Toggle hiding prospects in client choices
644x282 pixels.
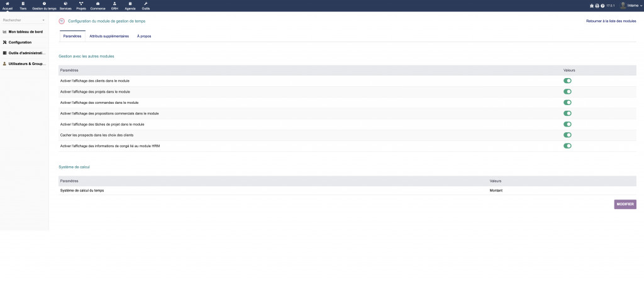567,135
